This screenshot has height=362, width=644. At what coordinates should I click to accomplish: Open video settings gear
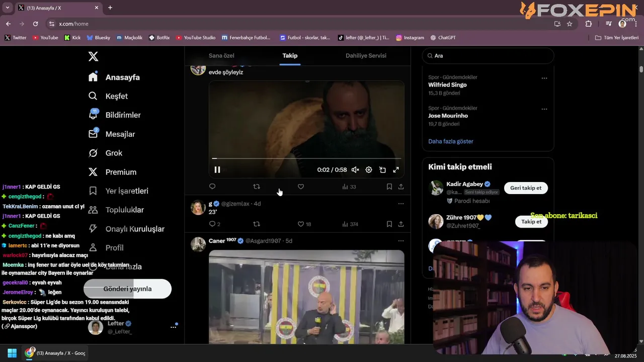pyautogui.click(x=369, y=170)
